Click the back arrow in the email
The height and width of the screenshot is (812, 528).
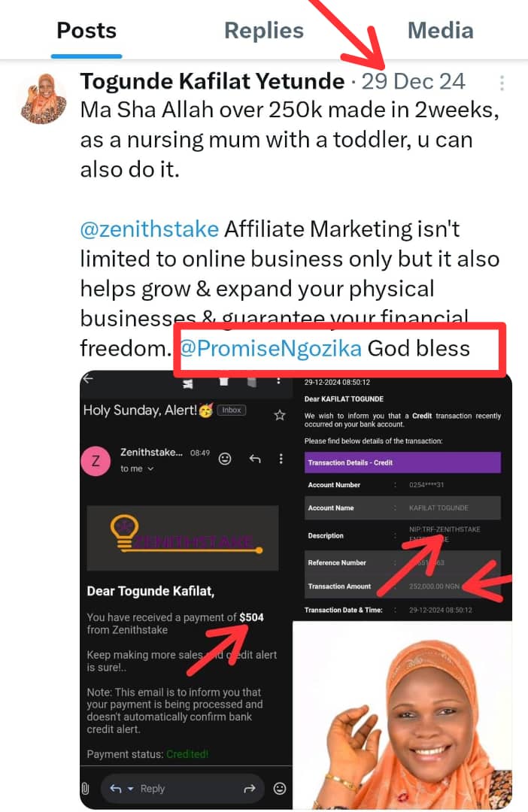tap(88, 379)
